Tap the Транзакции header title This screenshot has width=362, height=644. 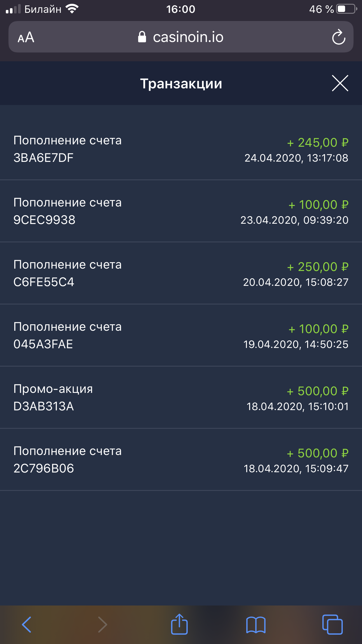(x=181, y=84)
